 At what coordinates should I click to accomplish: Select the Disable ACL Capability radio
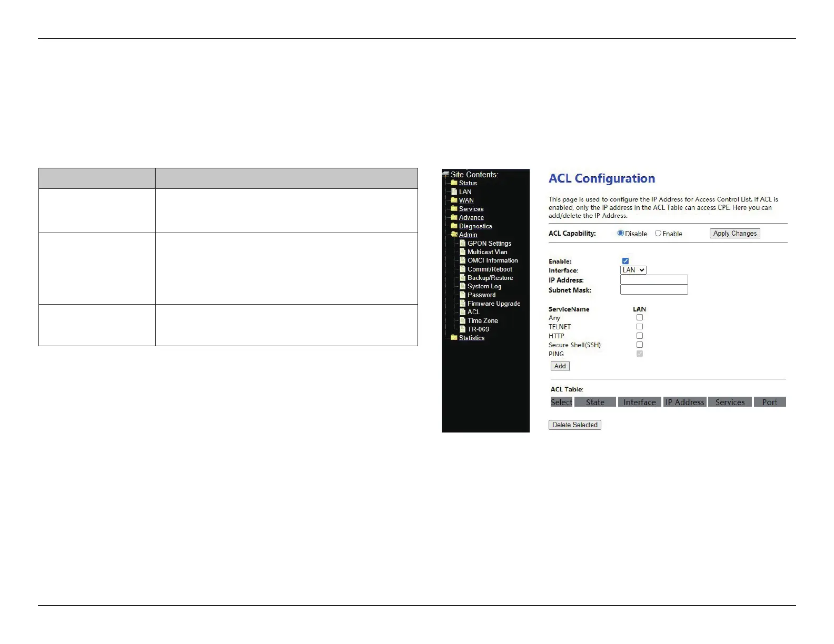coord(621,233)
